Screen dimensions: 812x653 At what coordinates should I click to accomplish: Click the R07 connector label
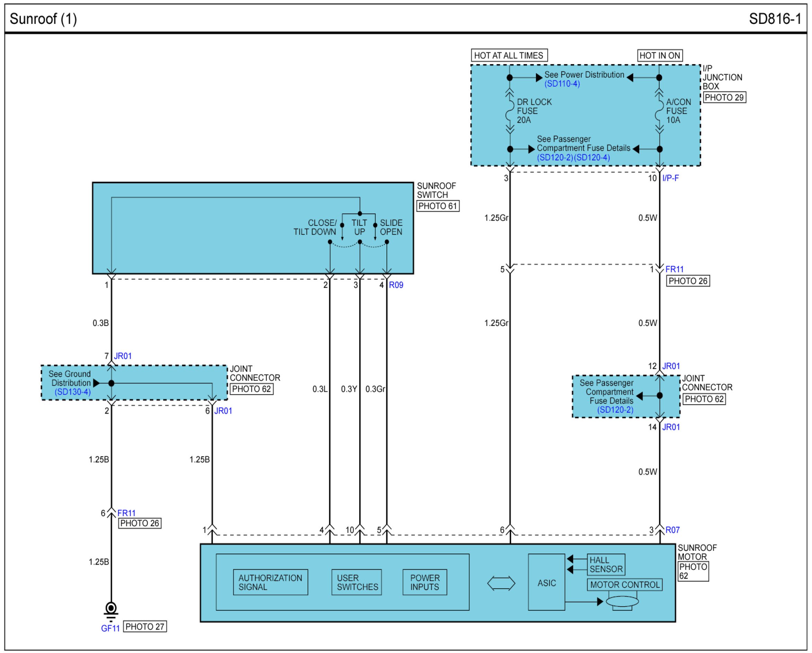click(672, 530)
